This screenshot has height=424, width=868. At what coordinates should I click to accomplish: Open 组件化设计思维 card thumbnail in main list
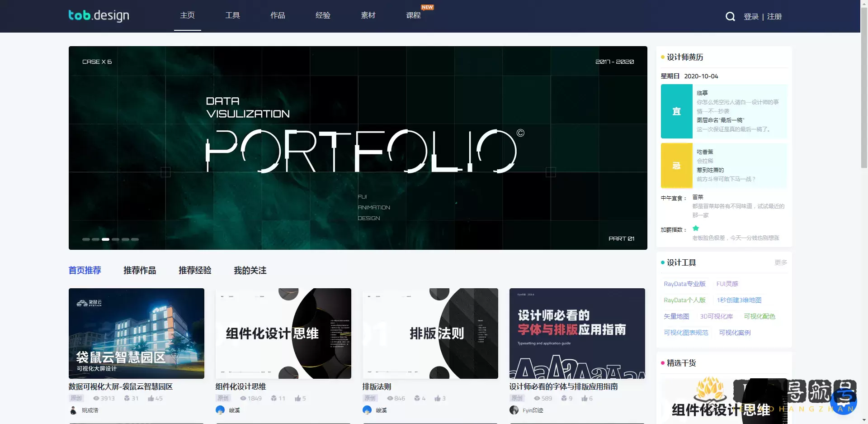click(283, 333)
